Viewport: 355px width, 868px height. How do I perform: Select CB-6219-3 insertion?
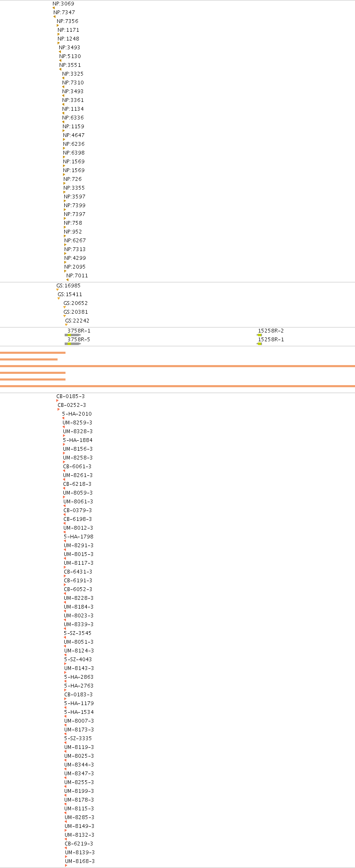79,844
